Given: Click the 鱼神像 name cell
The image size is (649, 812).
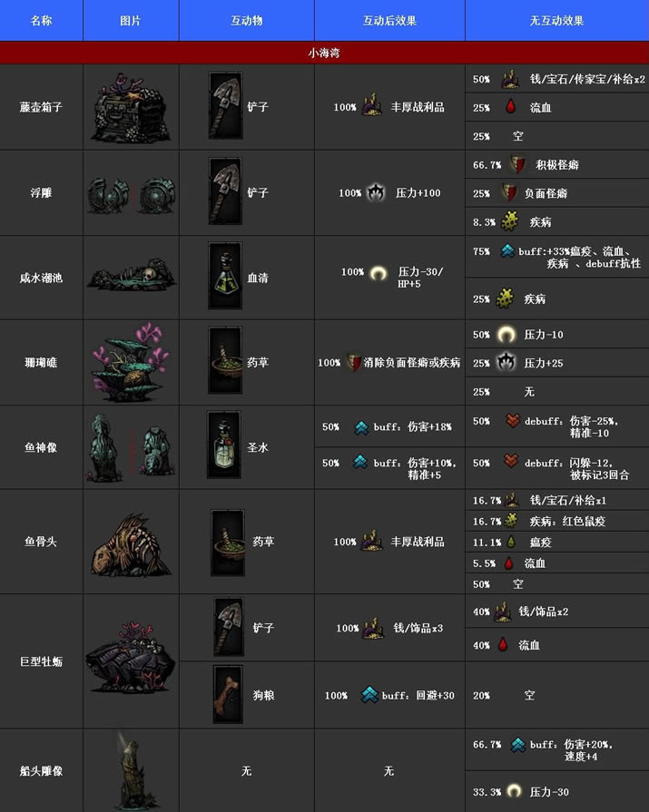Looking at the screenshot, I should tap(42, 447).
